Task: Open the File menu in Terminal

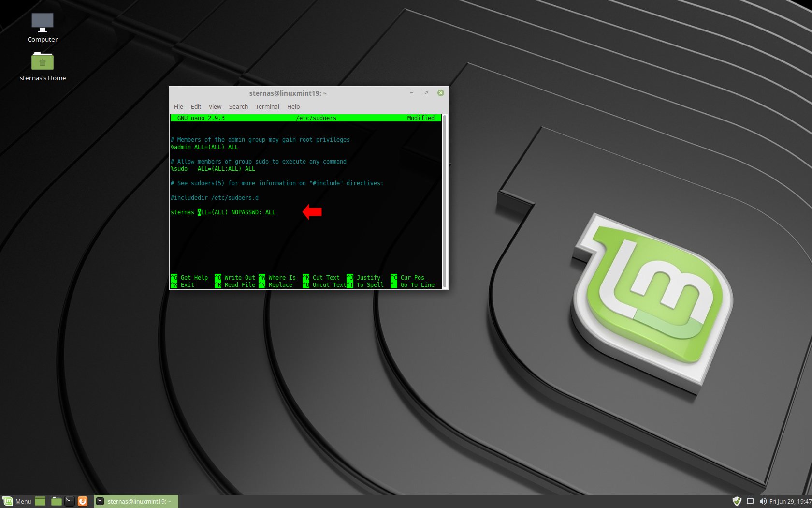Action: pos(178,106)
